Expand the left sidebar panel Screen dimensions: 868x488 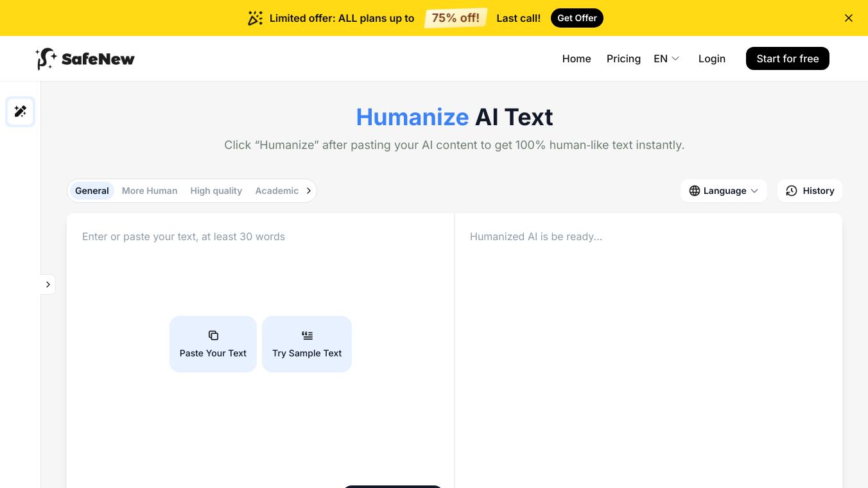click(48, 284)
